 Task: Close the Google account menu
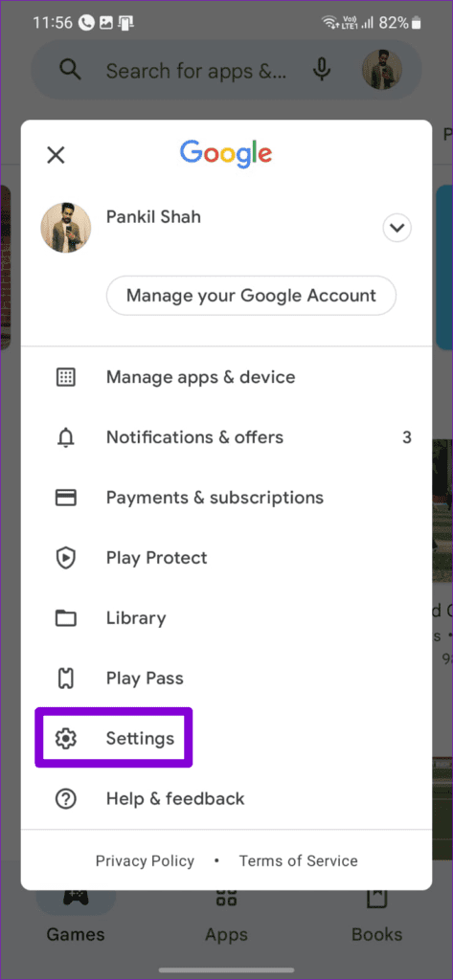pyautogui.click(x=57, y=155)
